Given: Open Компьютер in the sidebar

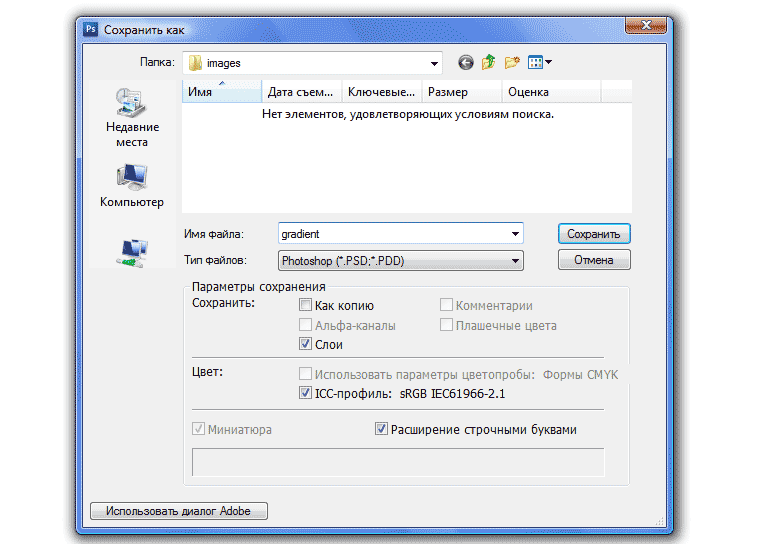Looking at the screenshot, I should pos(132,186).
